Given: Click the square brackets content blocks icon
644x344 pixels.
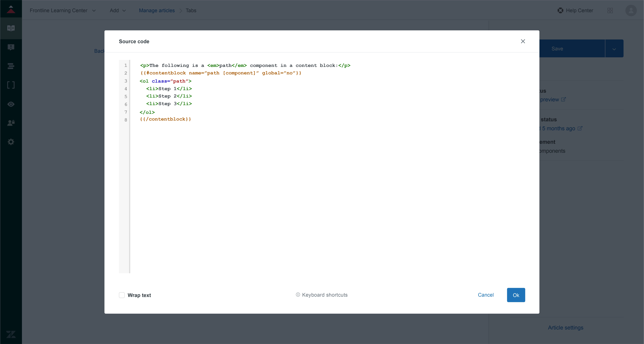Looking at the screenshot, I should (x=11, y=85).
